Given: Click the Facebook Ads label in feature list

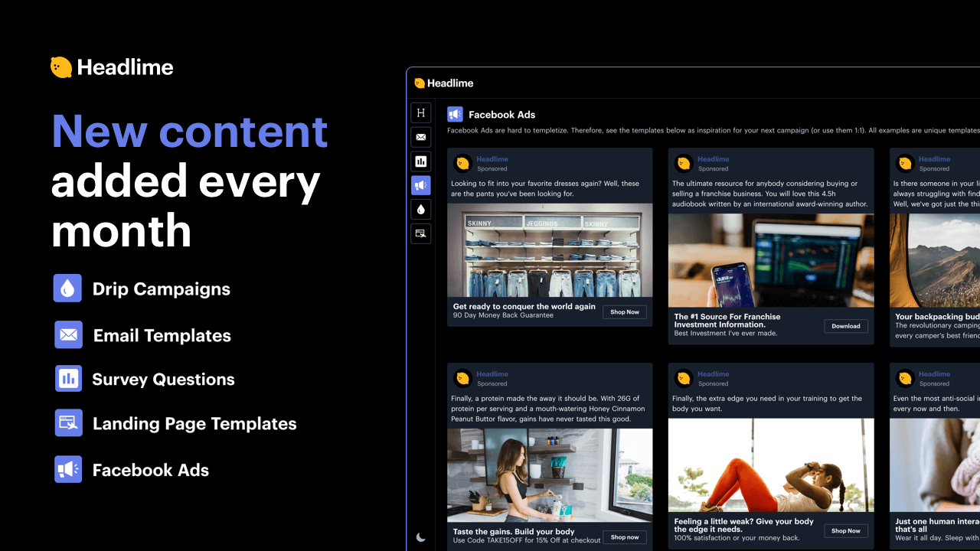Looking at the screenshot, I should tap(151, 470).
